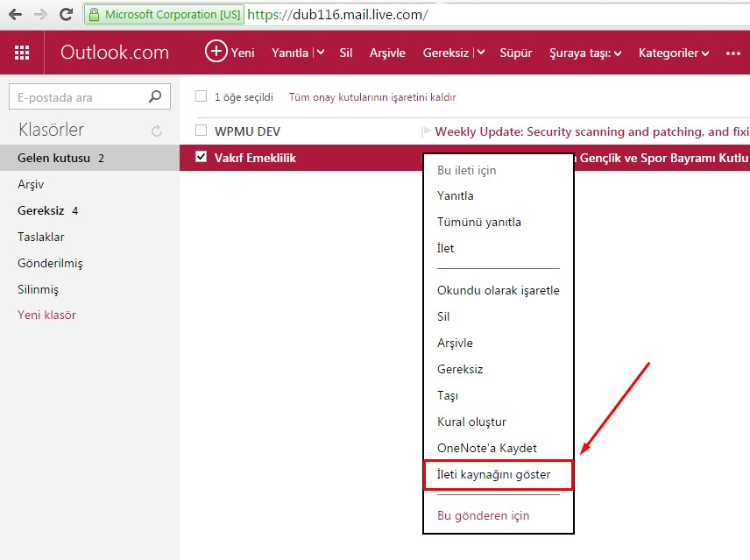Open the Gereksiz folder in sidebar
Screen dimensions: 750x560
41,210
